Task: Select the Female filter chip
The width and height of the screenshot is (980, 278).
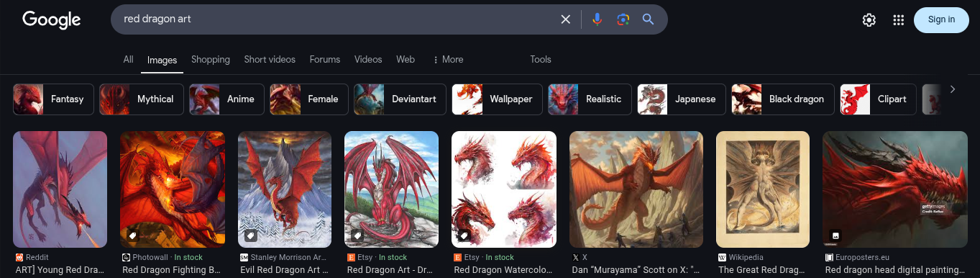Action: coord(309,99)
